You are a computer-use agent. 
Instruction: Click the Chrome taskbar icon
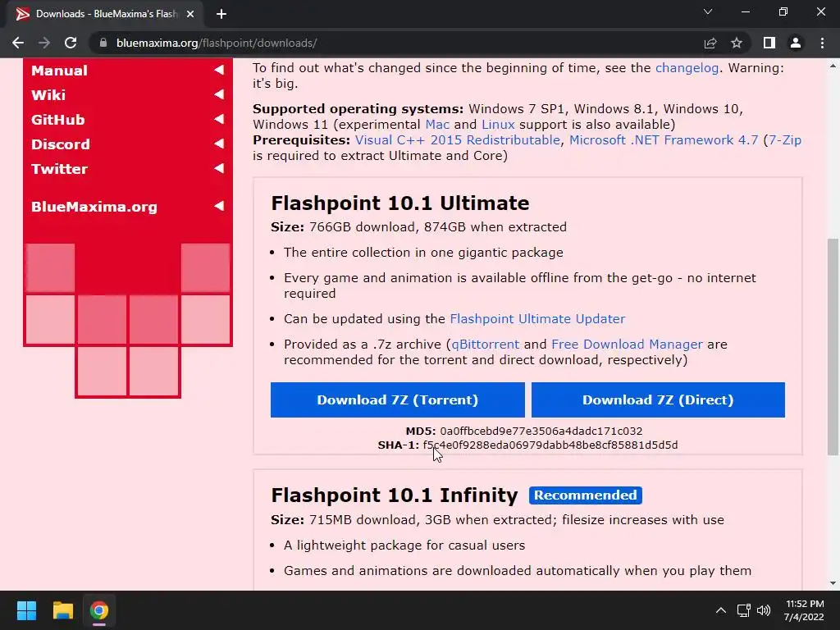[x=99, y=610]
